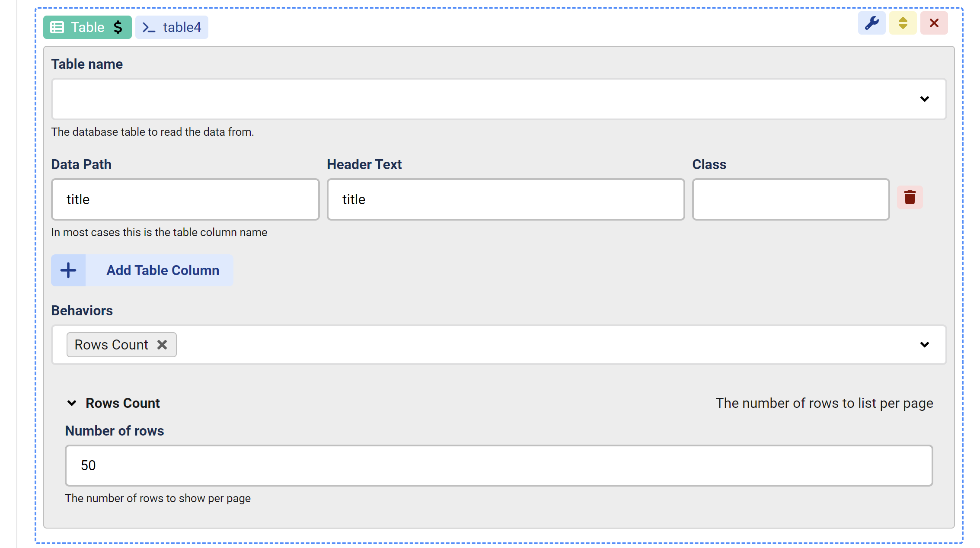Click the 'The number of rows to list per page' text
This screenshot has height=548, width=980.
point(824,403)
